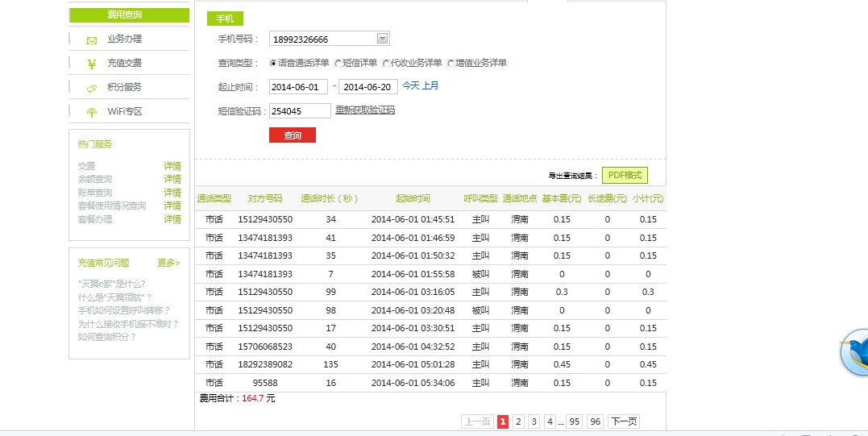The width and height of the screenshot is (868, 436).
Task: Go to page 2 of results
Action: pyautogui.click(x=518, y=421)
